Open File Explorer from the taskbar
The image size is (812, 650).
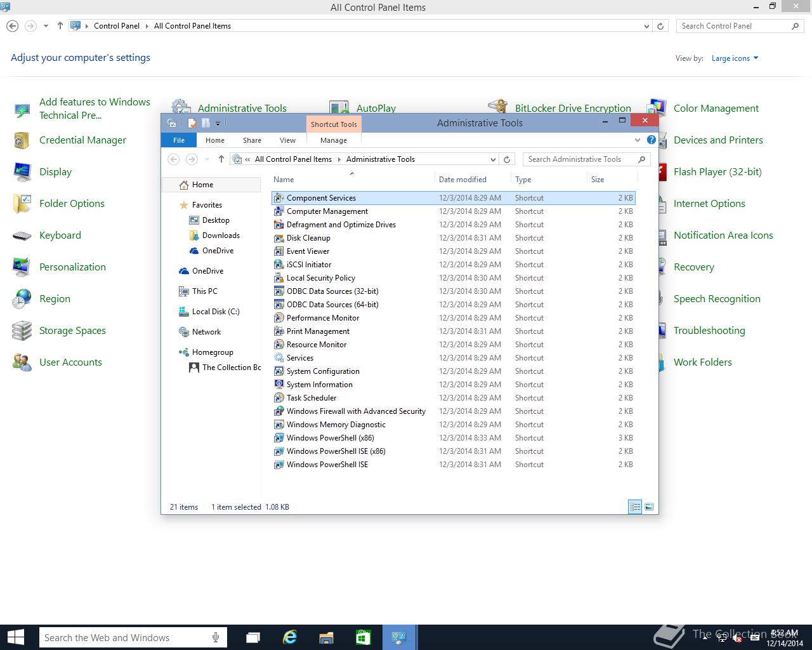coord(326,637)
